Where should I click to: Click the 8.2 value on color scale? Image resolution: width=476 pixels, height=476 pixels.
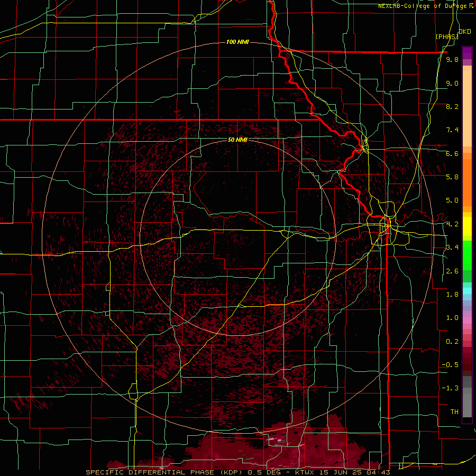coord(452,106)
